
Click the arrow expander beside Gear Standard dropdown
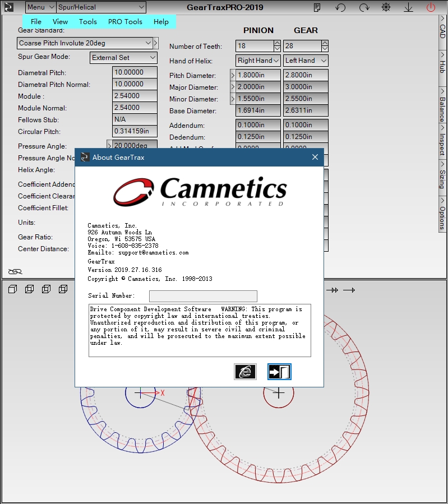155,43
